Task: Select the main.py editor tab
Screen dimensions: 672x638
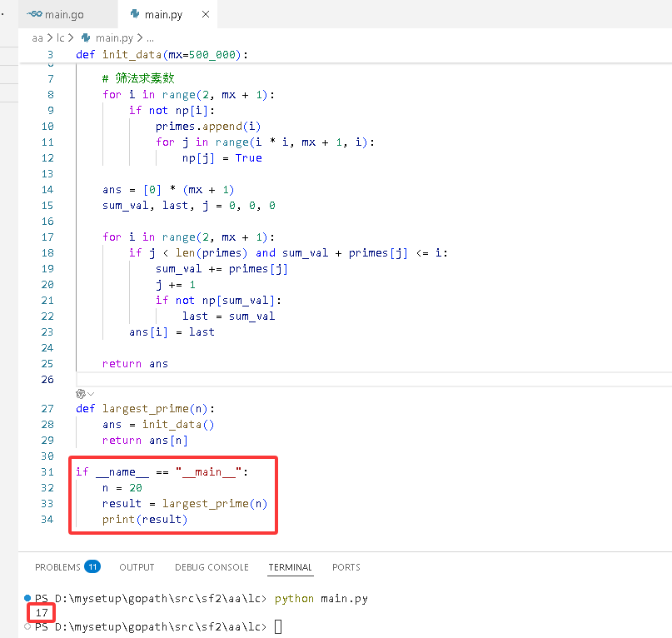Action: [x=167, y=14]
